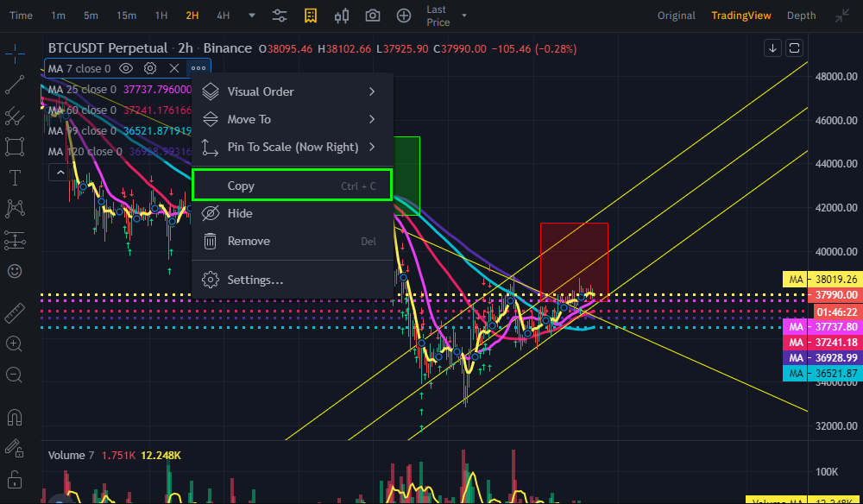The width and height of the screenshot is (863, 504).
Task: Open MA 7 indicator gear settings
Action: pyautogui.click(x=150, y=68)
